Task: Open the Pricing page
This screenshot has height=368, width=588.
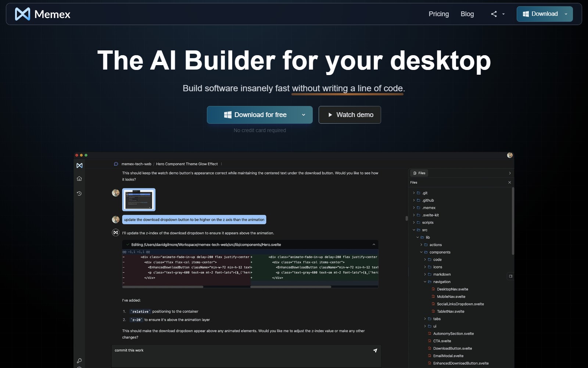Action: 438,14
